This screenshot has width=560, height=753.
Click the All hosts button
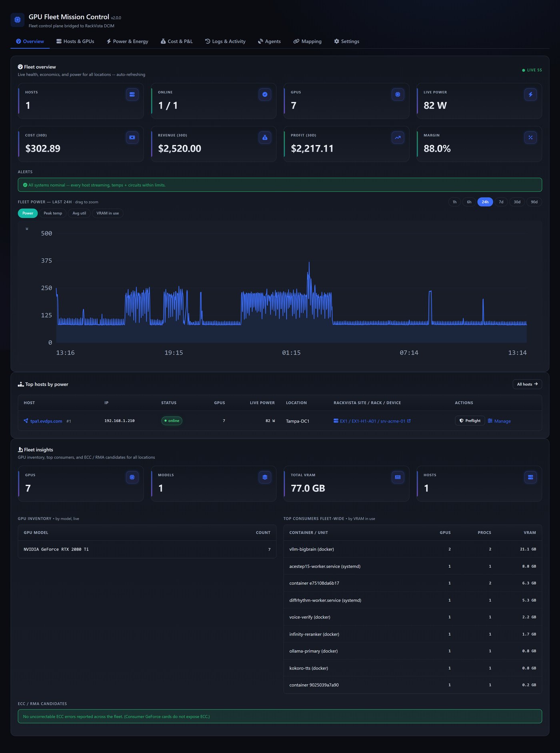pyautogui.click(x=527, y=384)
